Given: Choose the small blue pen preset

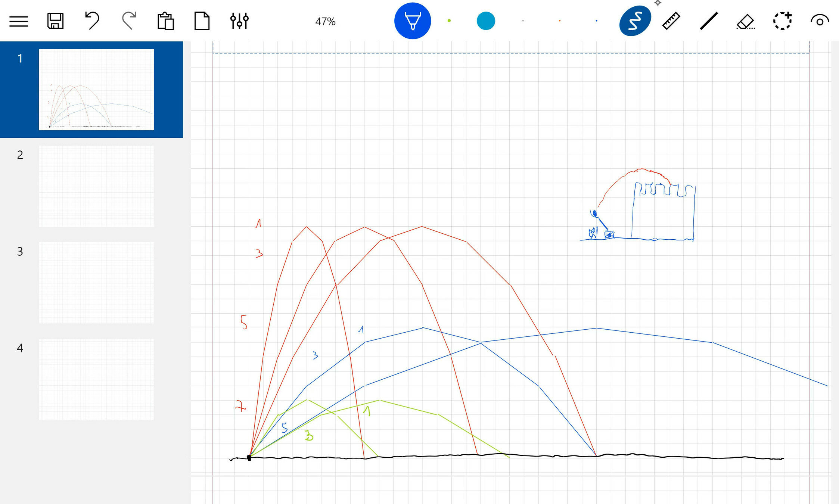Looking at the screenshot, I should [596, 21].
